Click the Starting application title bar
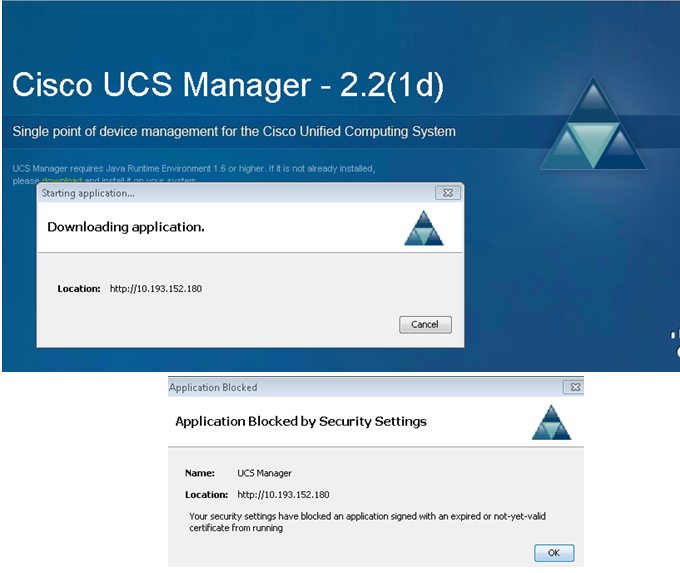This screenshot has width=680, height=573. (200, 192)
